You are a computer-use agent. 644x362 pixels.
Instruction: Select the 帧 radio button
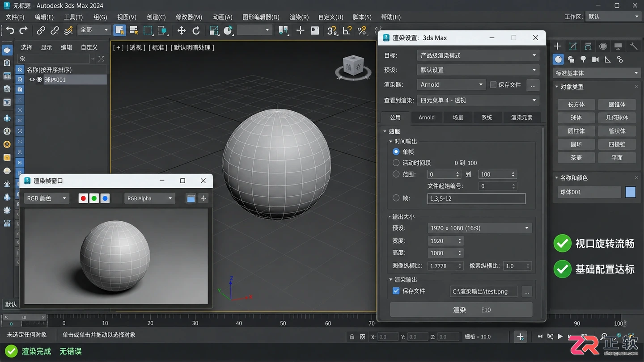(x=396, y=198)
